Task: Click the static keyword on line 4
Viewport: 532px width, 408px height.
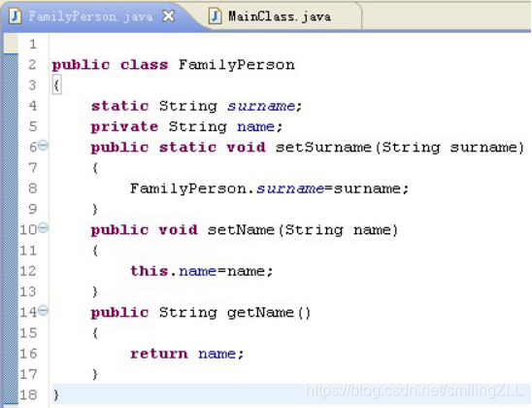Action: (119, 106)
